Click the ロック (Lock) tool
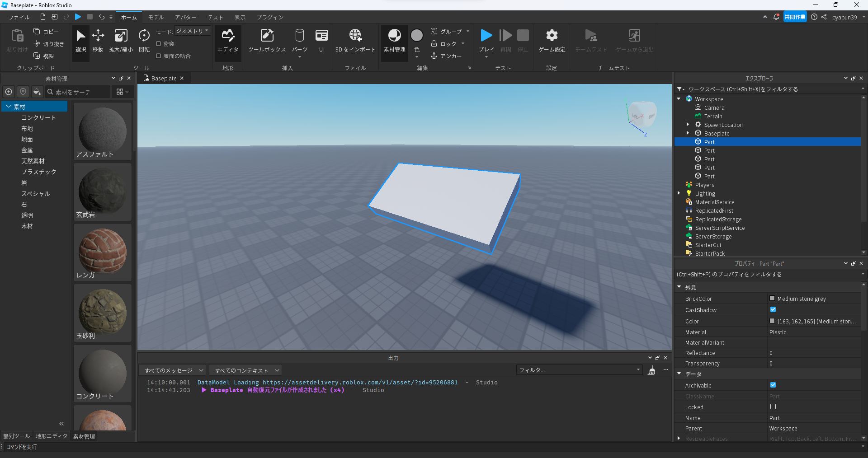Viewport: 868px width, 458px height. tap(443, 44)
